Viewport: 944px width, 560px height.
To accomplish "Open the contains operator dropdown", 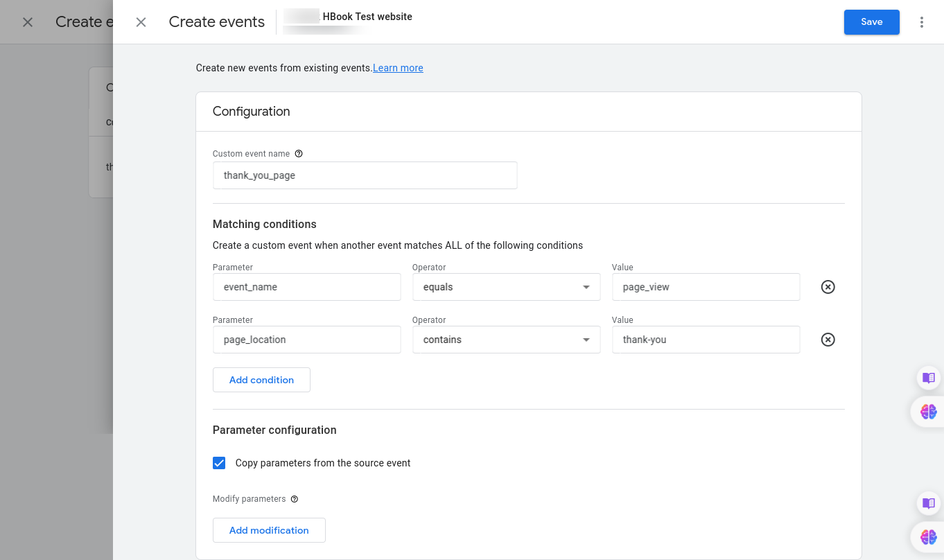I will [506, 340].
